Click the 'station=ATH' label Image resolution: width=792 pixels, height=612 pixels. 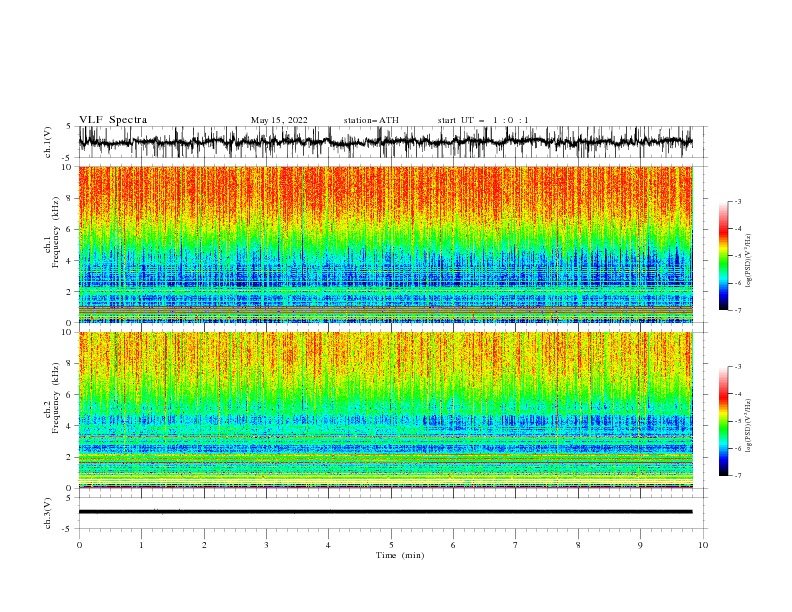pyautogui.click(x=371, y=120)
